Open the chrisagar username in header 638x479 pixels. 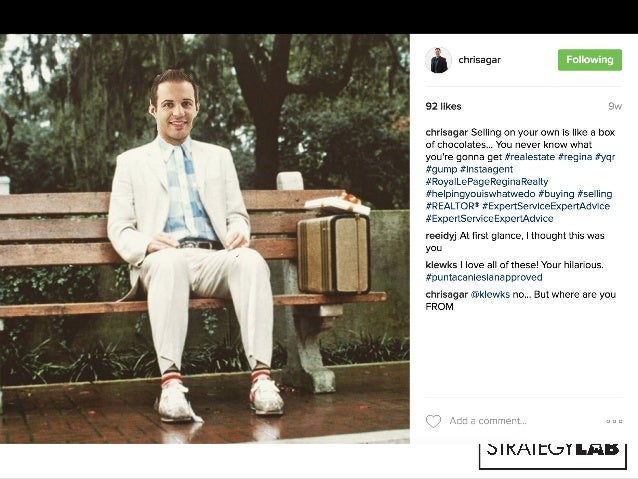479,60
